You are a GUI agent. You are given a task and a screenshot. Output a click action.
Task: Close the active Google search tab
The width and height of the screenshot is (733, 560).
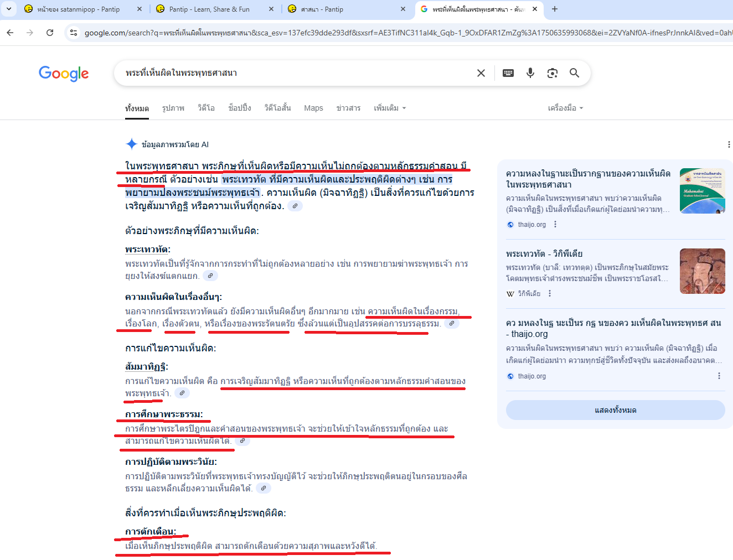point(535,9)
